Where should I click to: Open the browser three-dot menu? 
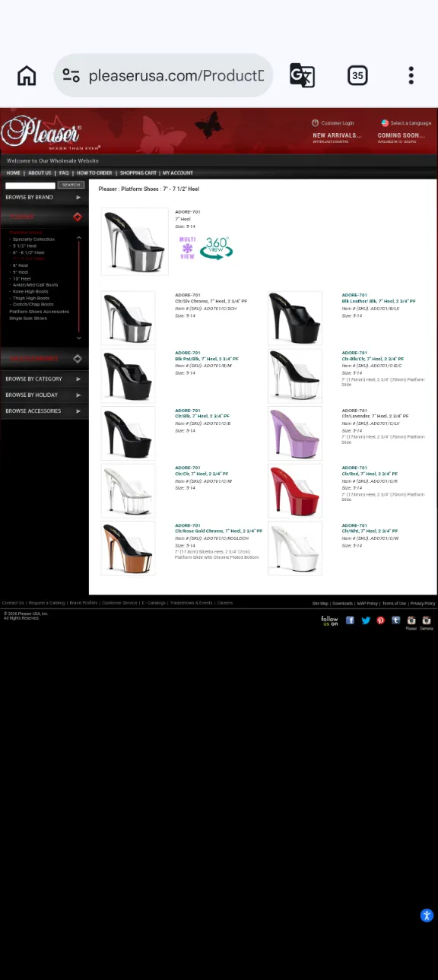point(411,75)
